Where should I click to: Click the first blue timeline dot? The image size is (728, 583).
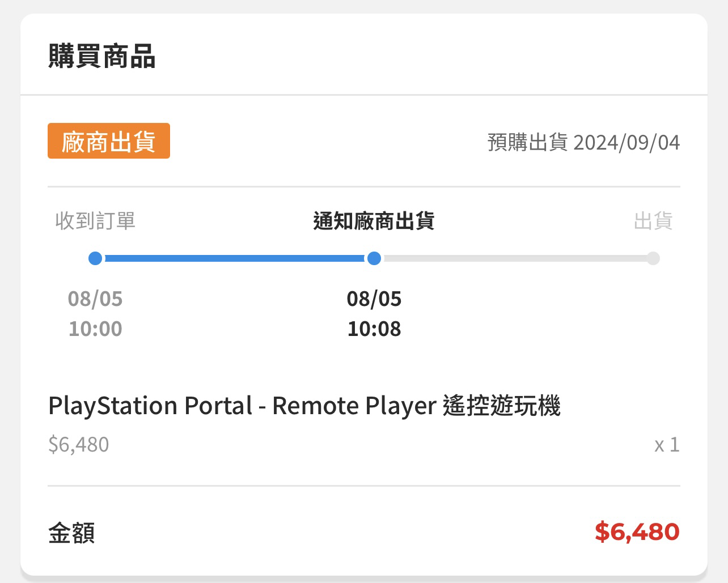[x=95, y=259]
